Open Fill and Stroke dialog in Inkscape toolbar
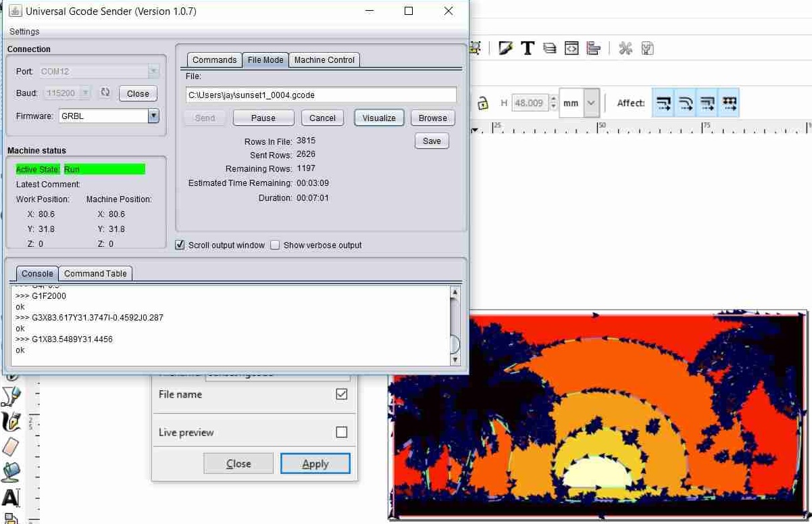The height and width of the screenshot is (524, 812). point(505,48)
